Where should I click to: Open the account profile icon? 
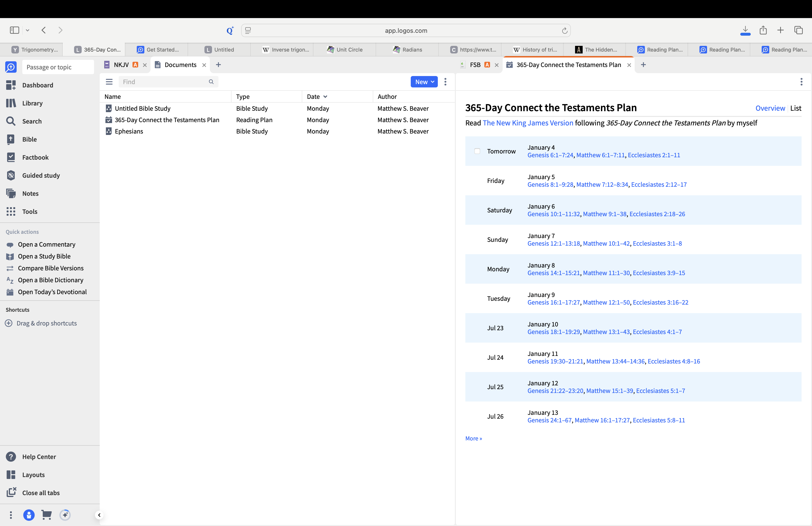(29, 515)
